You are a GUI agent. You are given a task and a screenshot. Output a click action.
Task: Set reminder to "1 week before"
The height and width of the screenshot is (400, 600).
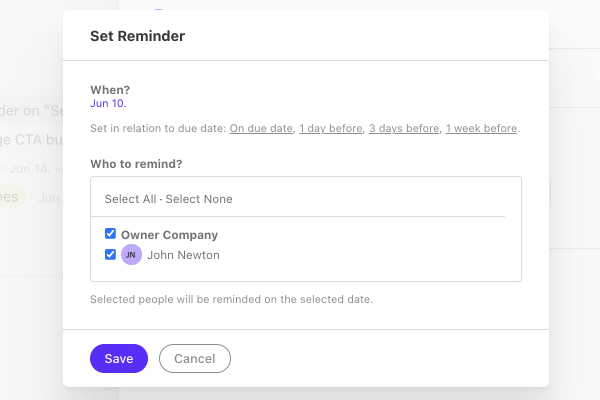(481, 128)
